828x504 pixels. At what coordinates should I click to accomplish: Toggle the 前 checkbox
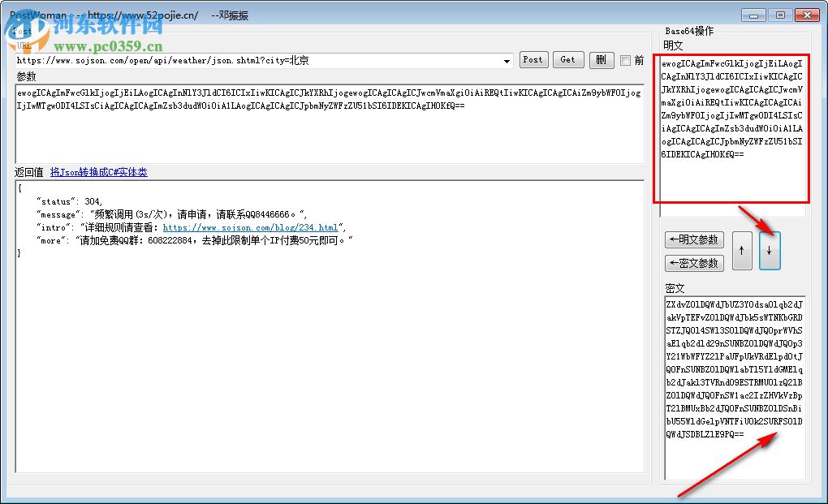[626, 60]
